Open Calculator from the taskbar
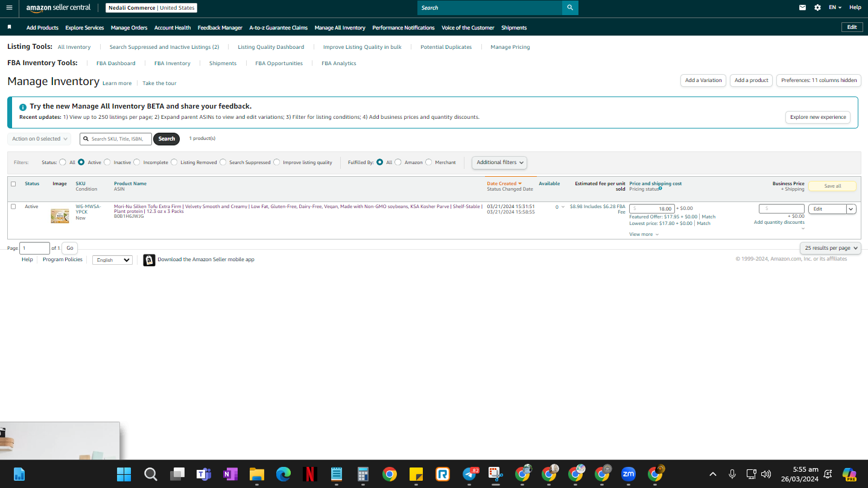The height and width of the screenshot is (488, 868). [363, 474]
